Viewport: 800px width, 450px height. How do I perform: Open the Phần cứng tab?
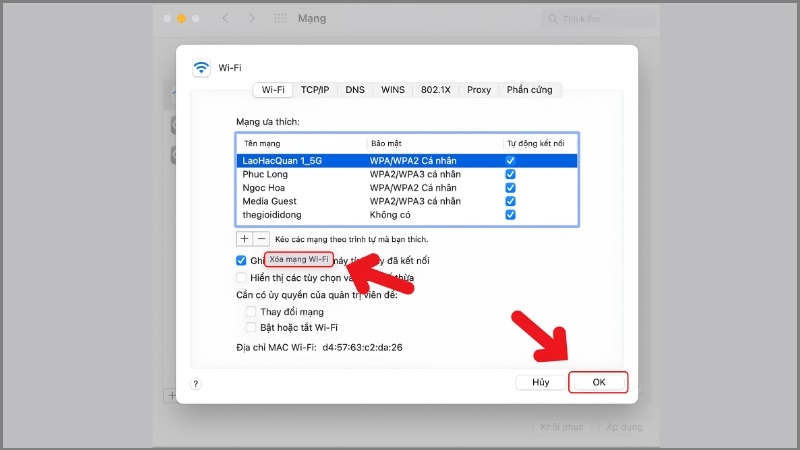point(530,90)
